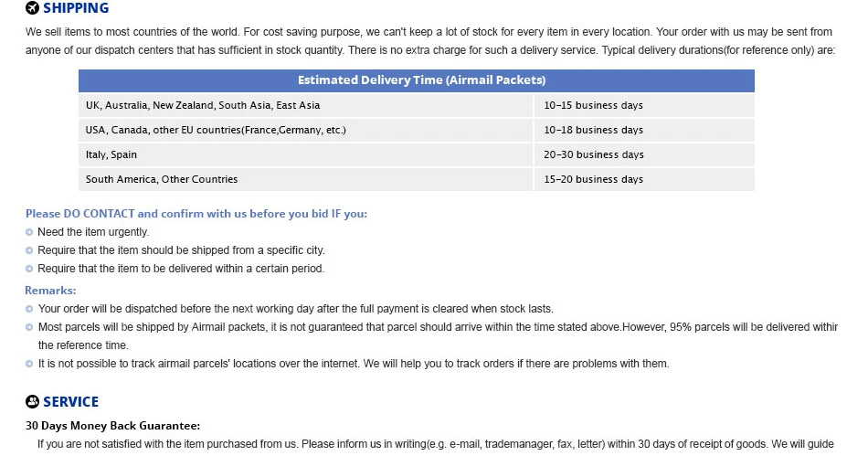Click the SERVICE section heading

coord(71,402)
